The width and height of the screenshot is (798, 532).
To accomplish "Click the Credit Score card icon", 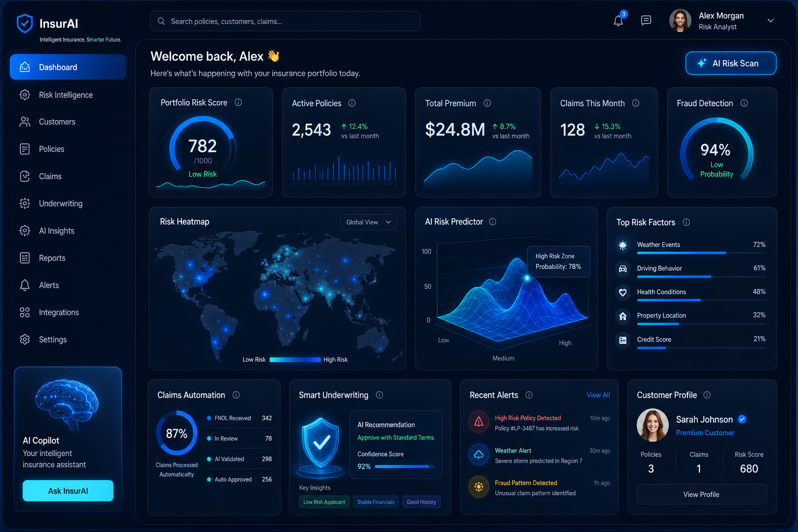I will (622, 340).
